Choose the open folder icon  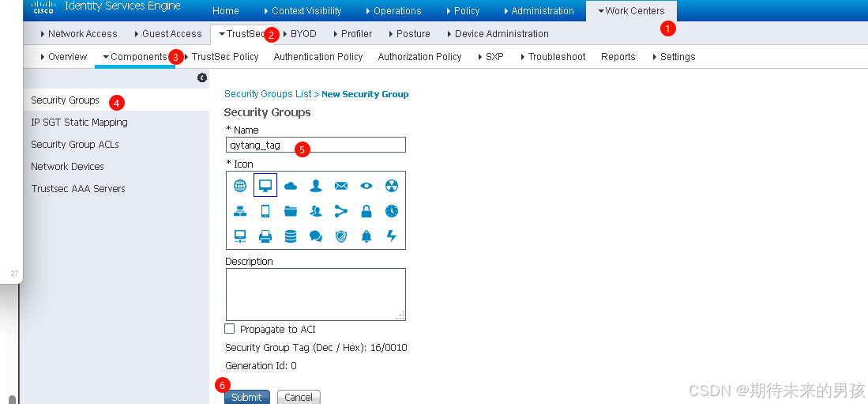pos(291,211)
